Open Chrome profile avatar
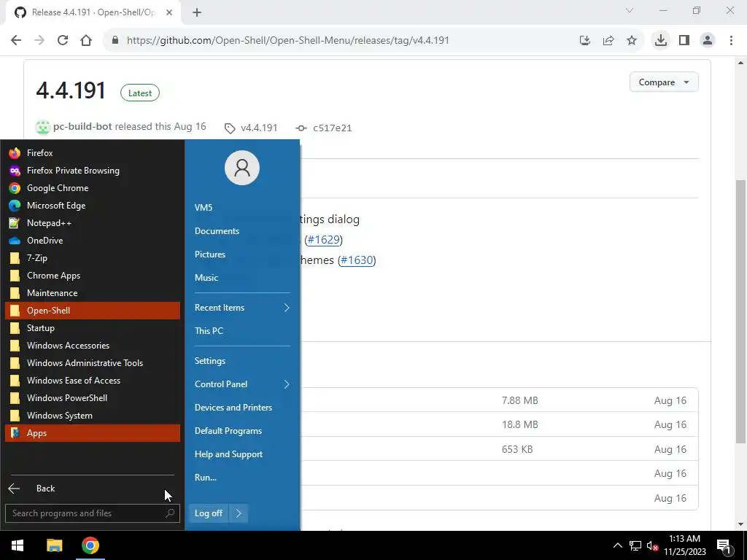The height and width of the screenshot is (560, 747). [x=708, y=41]
